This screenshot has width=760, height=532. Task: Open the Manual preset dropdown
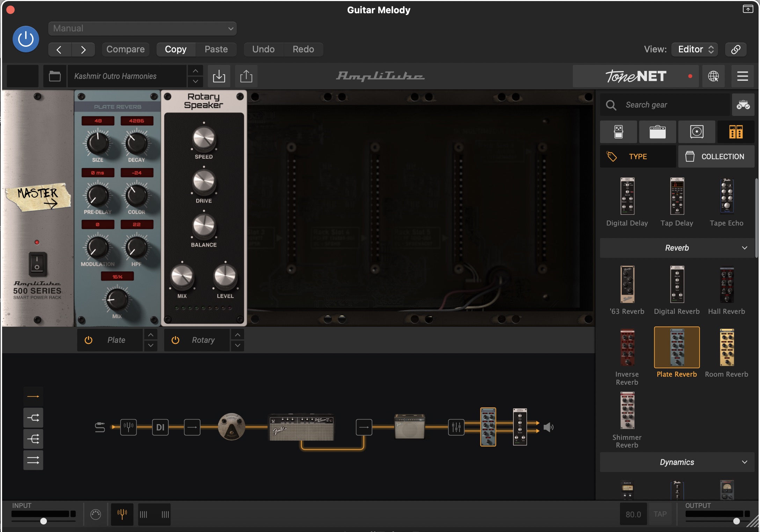tap(142, 29)
